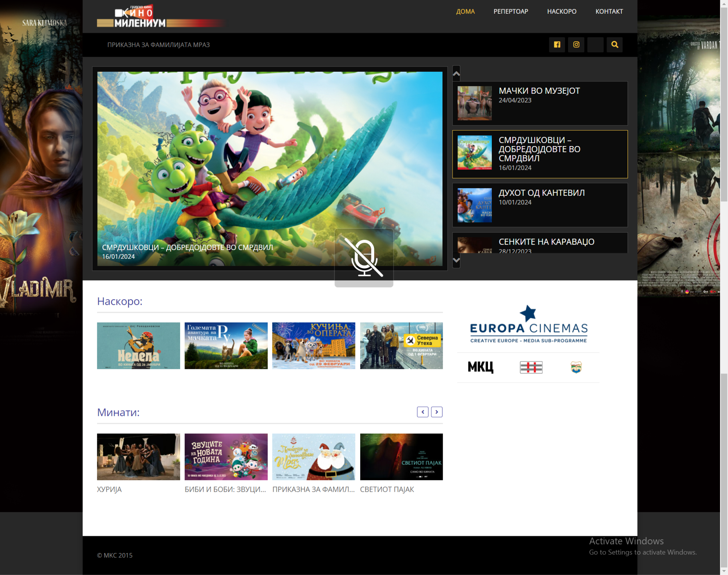728x575 pixels.
Task: Open the РЕПЕРТОАР menu item
Action: pyautogui.click(x=511, y=11)
